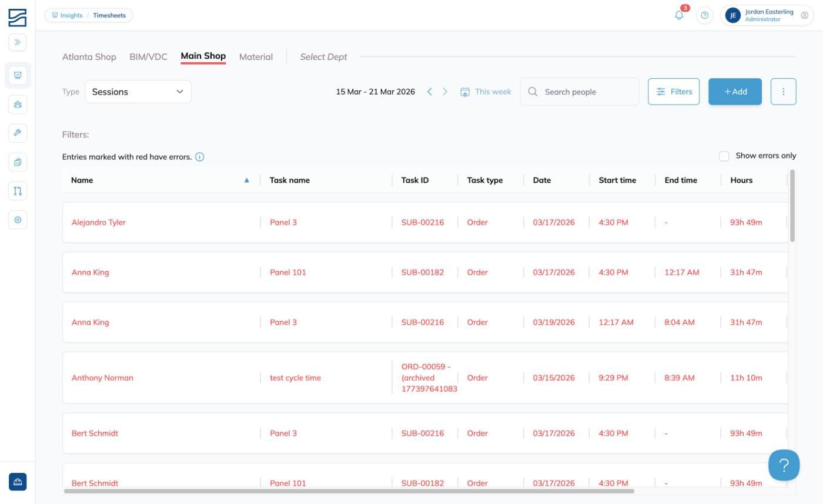Open the Insights presentation-chart sidebar icon

pos(18,75)
